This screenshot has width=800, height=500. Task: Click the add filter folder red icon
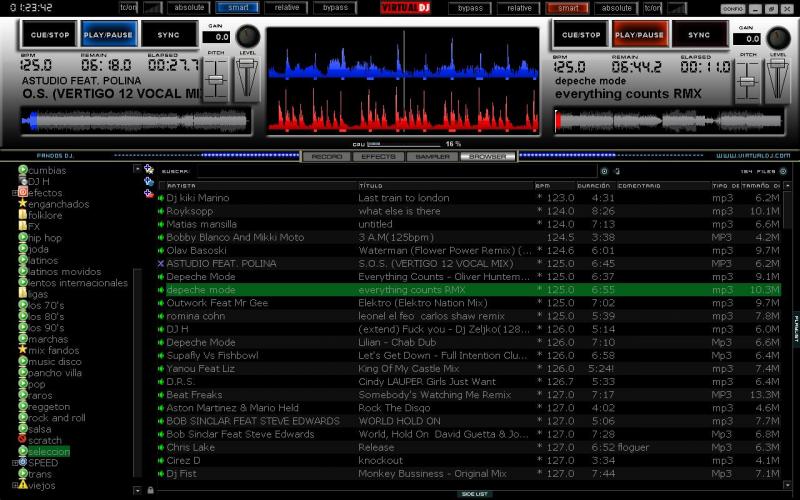148,193
